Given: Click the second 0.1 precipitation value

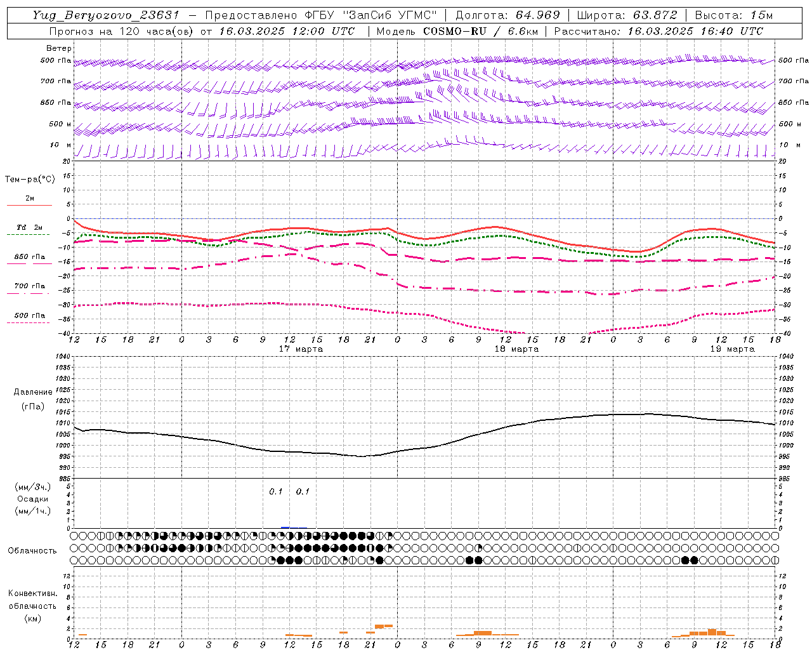Looking at the screenshot, I should 303,491.
